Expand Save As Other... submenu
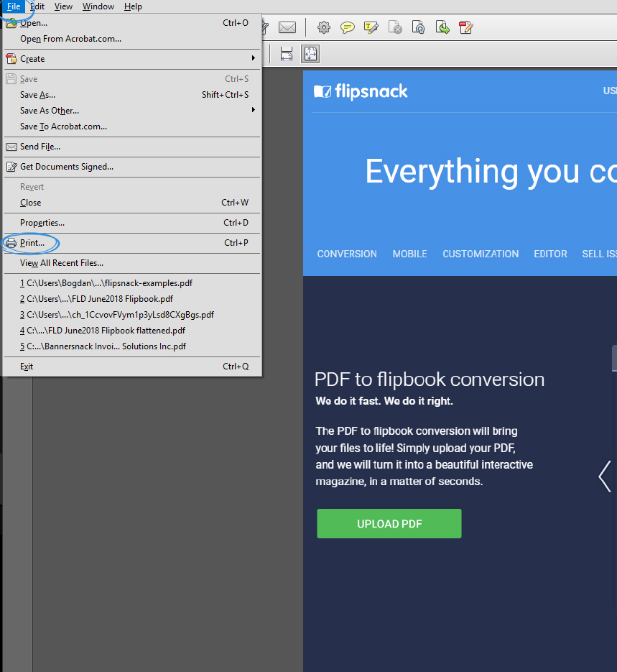Viewport: 617px width, 672px height. point(132,111)
